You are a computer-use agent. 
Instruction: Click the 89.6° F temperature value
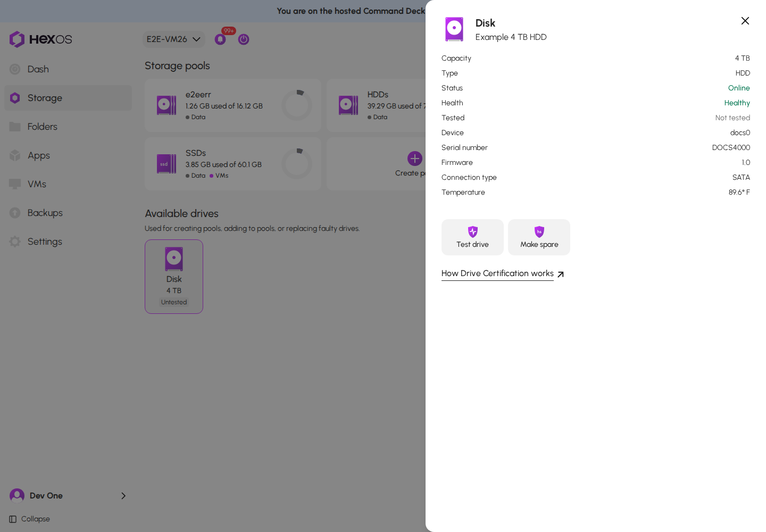(739, 192)
